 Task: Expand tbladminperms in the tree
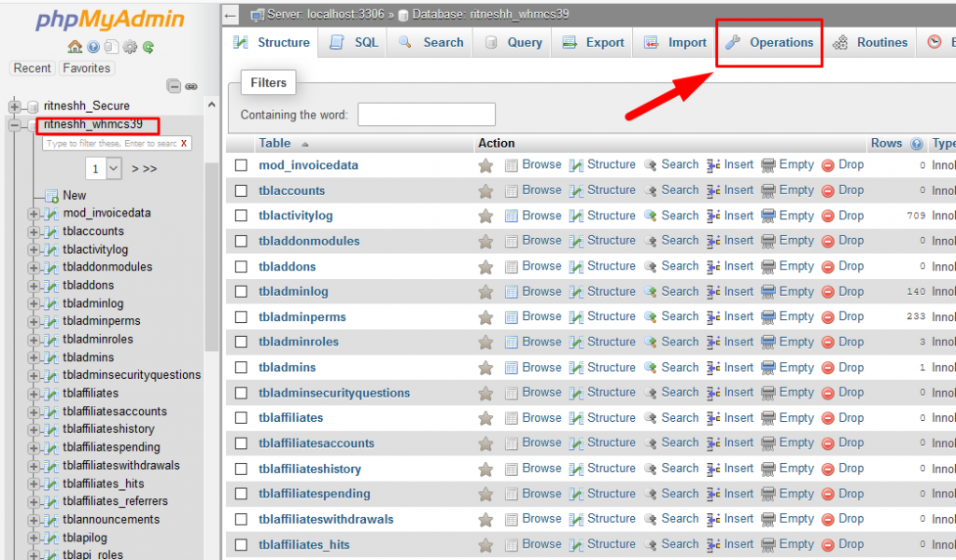tap(34, 322)
